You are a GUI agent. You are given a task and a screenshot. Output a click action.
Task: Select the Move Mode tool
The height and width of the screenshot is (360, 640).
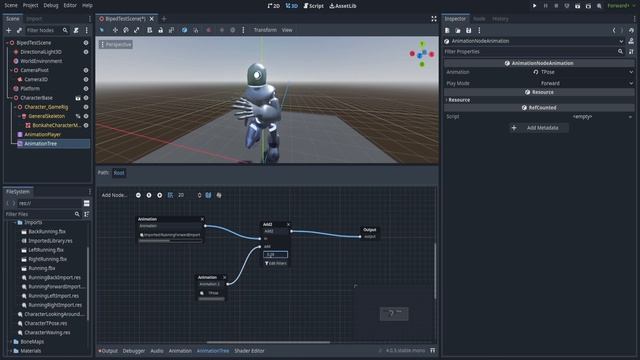[x=115, y=30]
